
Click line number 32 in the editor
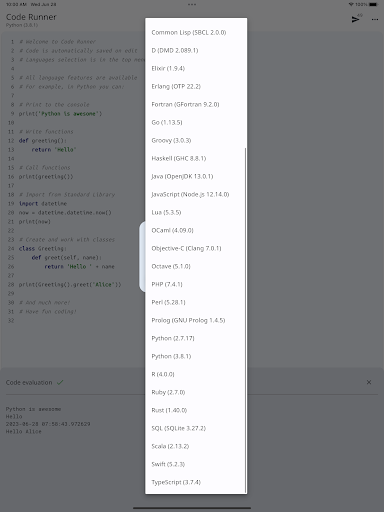11,321
